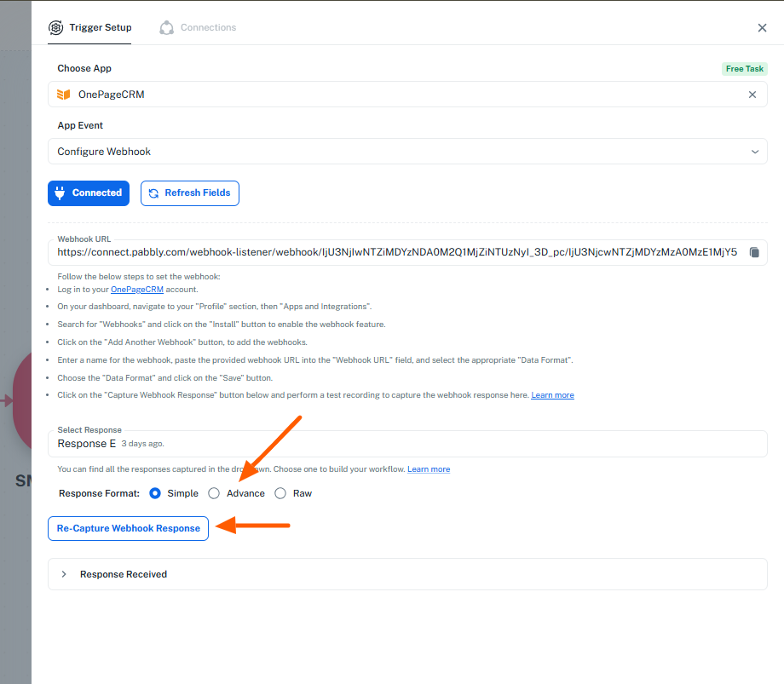Click the copy webhook URL icon
Image resolution: width=784 pixels, height=684 pixels.
(x=753, y=252)
